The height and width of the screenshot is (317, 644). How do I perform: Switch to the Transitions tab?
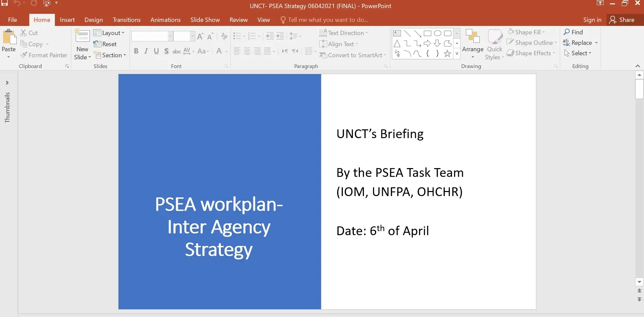click(x=127, y=20)
